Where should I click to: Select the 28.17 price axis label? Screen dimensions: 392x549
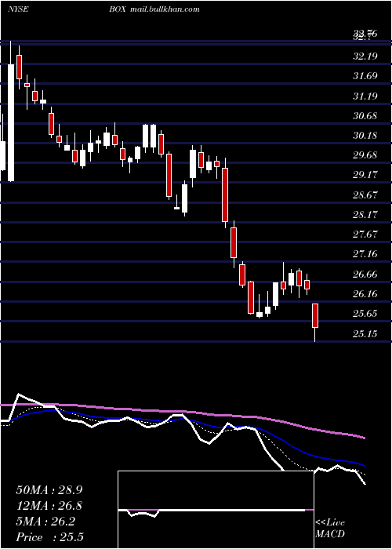click(x=365, y=214)
